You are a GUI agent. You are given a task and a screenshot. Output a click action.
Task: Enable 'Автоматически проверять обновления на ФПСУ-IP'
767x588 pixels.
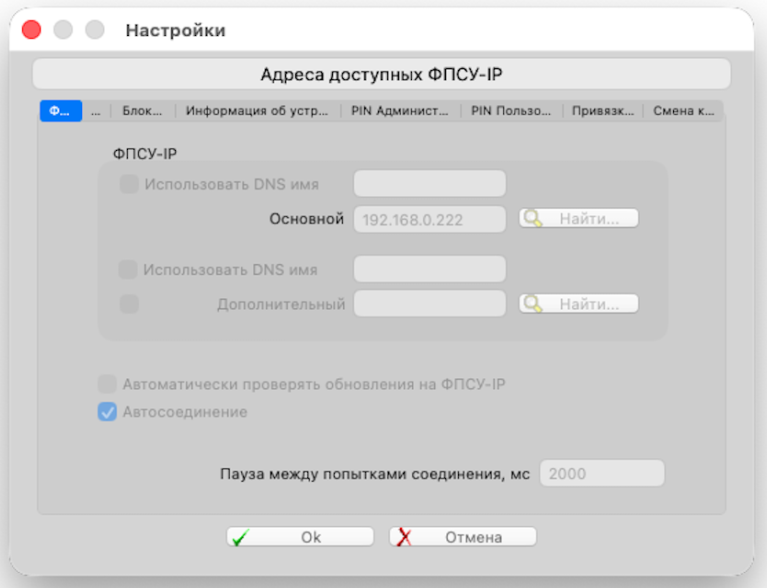coord(107,384)
